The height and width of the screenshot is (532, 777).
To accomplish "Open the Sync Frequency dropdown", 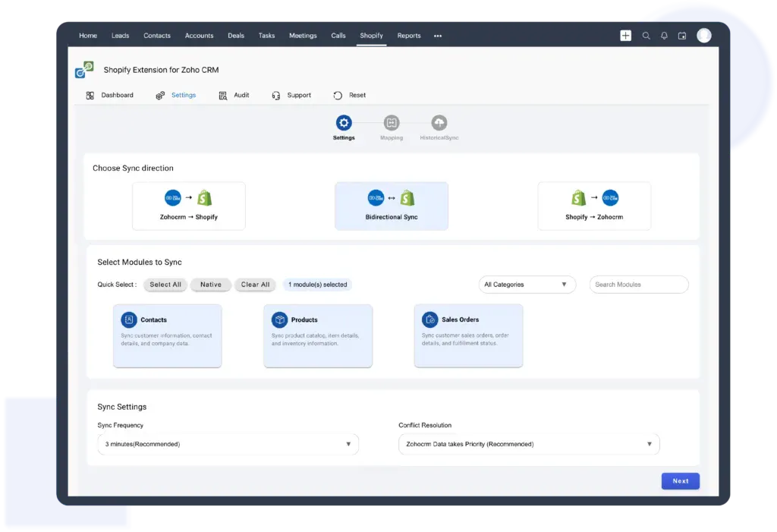I will point(228,444).
